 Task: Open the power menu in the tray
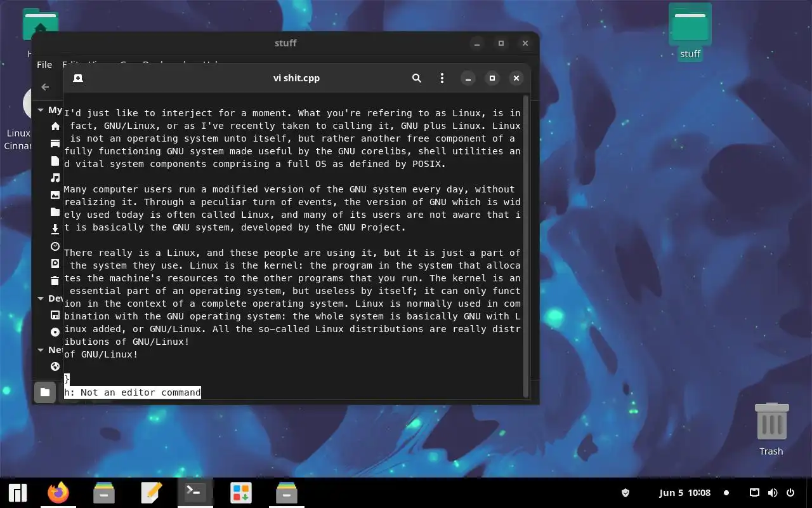click(x=790, y=493)
